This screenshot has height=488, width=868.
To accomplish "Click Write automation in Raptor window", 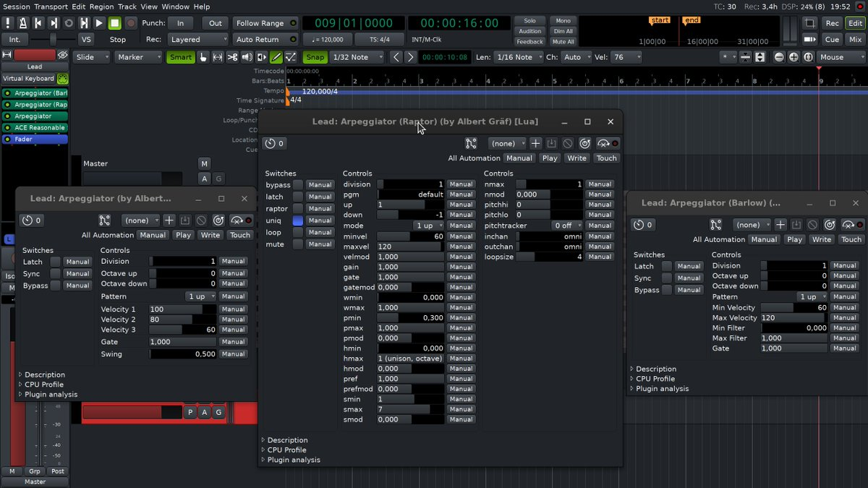I will point(576,158).
